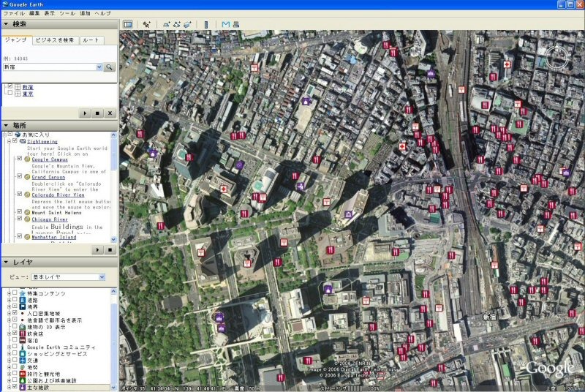Image resolution: width=585 pixels, height=392 pixels.
Task: Open the 東京 search result link
Action: pos(28,94)
